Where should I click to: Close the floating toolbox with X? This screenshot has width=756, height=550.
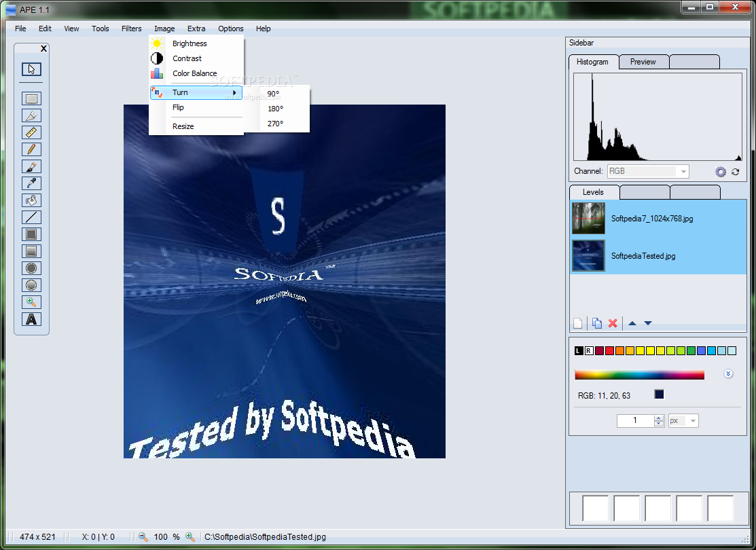coord(43,49)
